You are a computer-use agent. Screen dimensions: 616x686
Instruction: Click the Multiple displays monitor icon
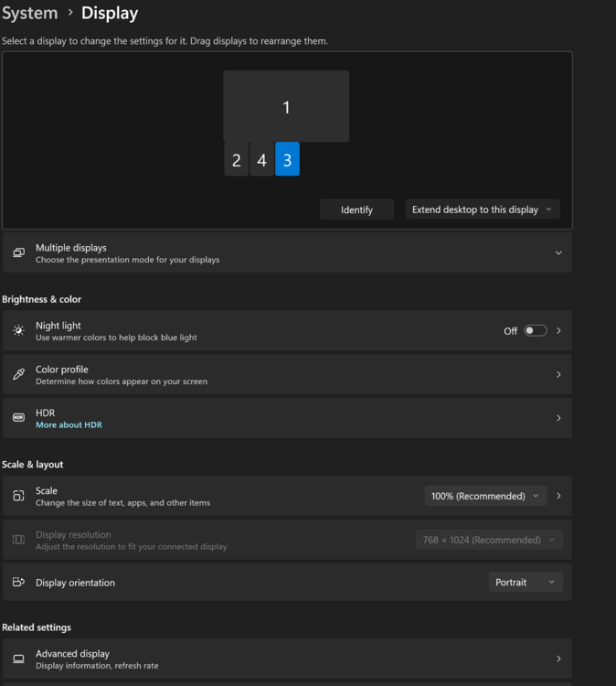tap(18, 253)
